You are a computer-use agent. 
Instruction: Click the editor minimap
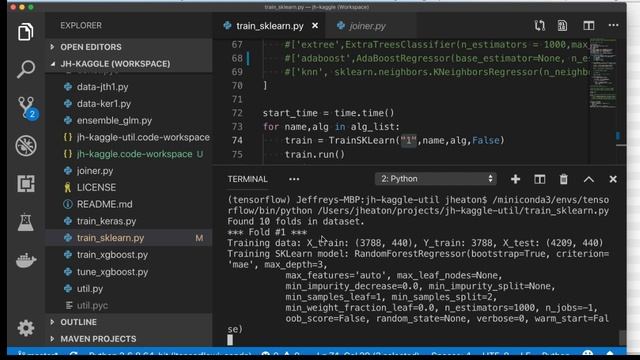pos(602,73)
